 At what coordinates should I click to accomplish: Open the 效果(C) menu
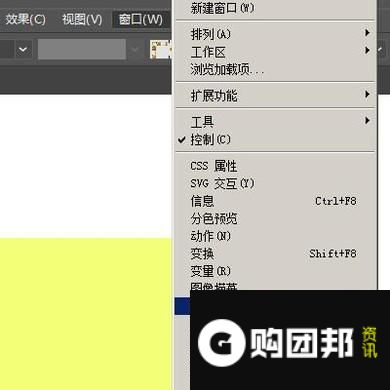coord(25,20)
